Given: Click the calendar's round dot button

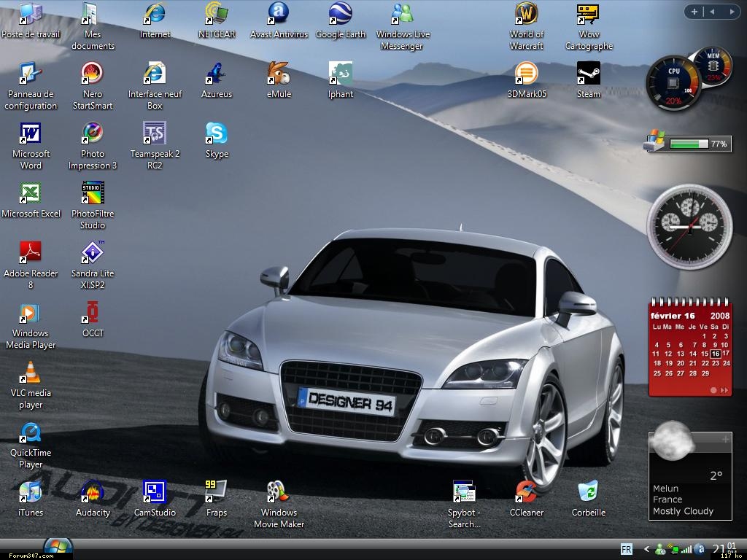Looking at the screenshot, I should (713, 391).
